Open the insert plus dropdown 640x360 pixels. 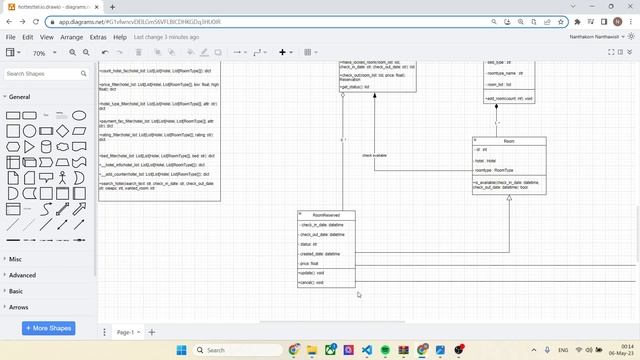click(285, 52)
